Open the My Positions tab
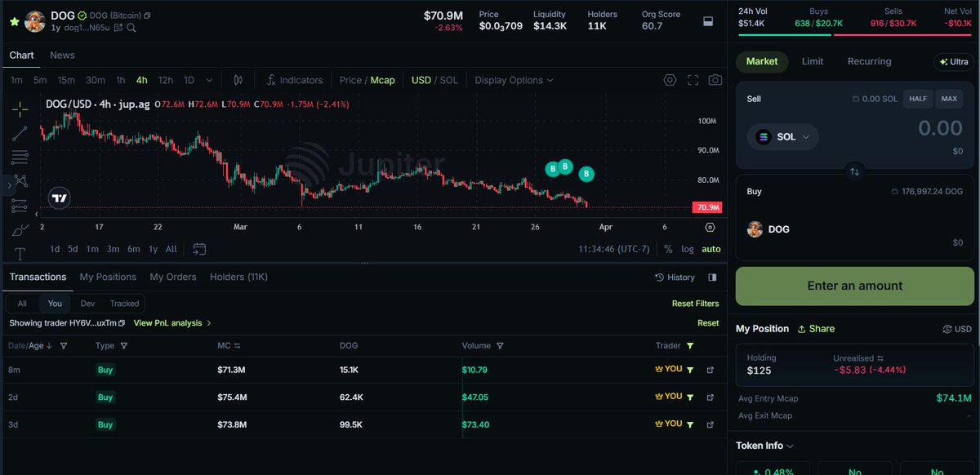The height and width of the screenshot is (475, 980). [x=108, y=277]
